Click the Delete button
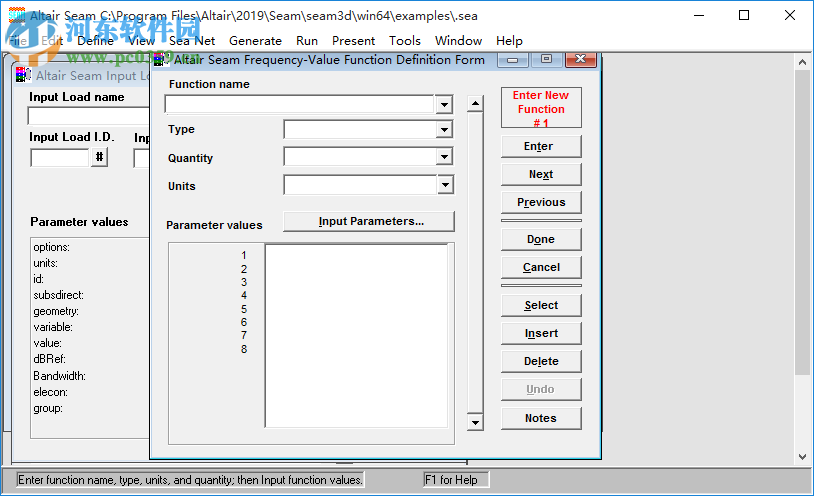Screen dimensions: 814x496 [x=541, y=361]
